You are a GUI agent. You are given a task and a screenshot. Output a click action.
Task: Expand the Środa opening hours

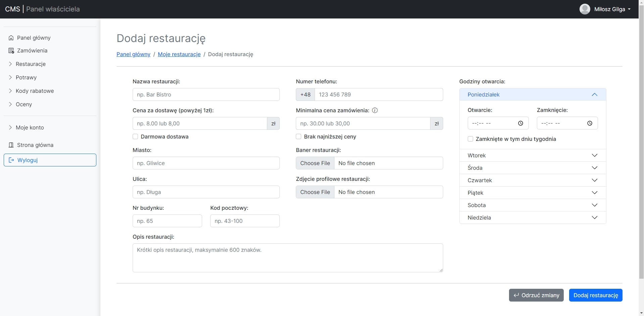click(533, 168)
